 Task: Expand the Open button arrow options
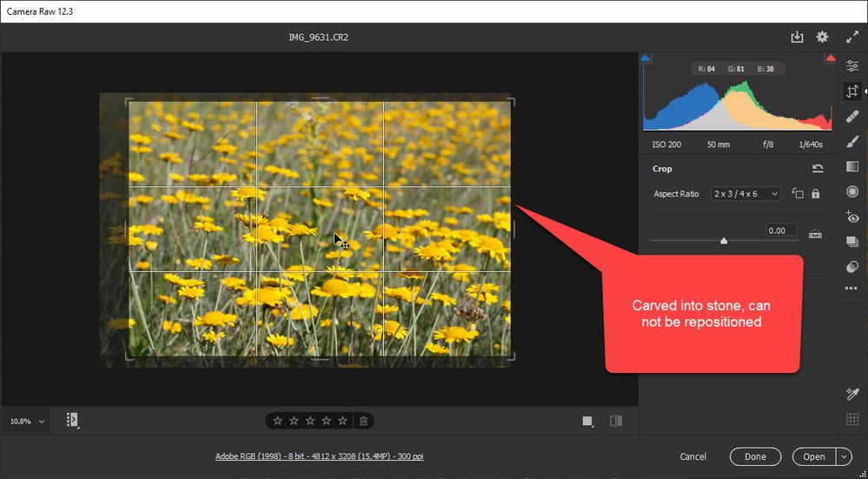(x=844, y=457)
